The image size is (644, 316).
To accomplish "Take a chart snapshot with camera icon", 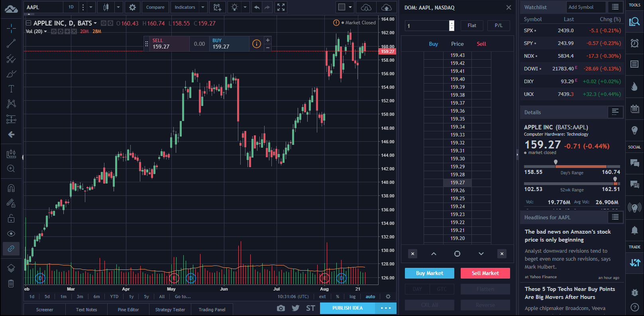I will 281,308.
